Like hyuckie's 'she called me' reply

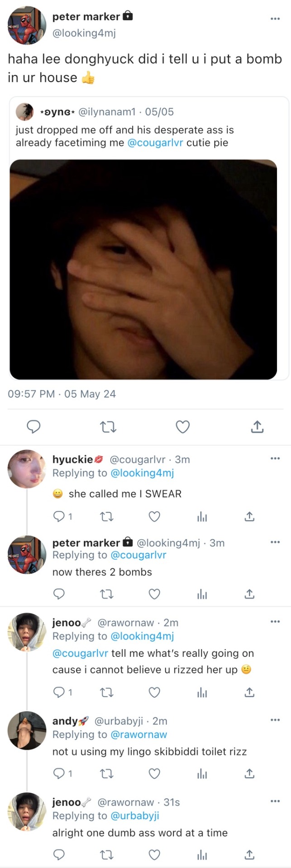[154, 516]
